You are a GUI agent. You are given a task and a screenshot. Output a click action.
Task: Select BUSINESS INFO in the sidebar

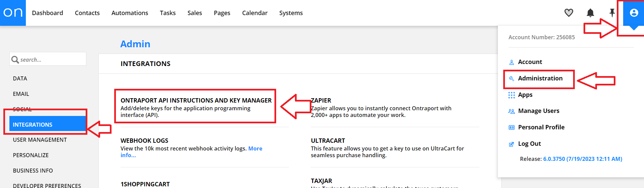coord(33,171)
